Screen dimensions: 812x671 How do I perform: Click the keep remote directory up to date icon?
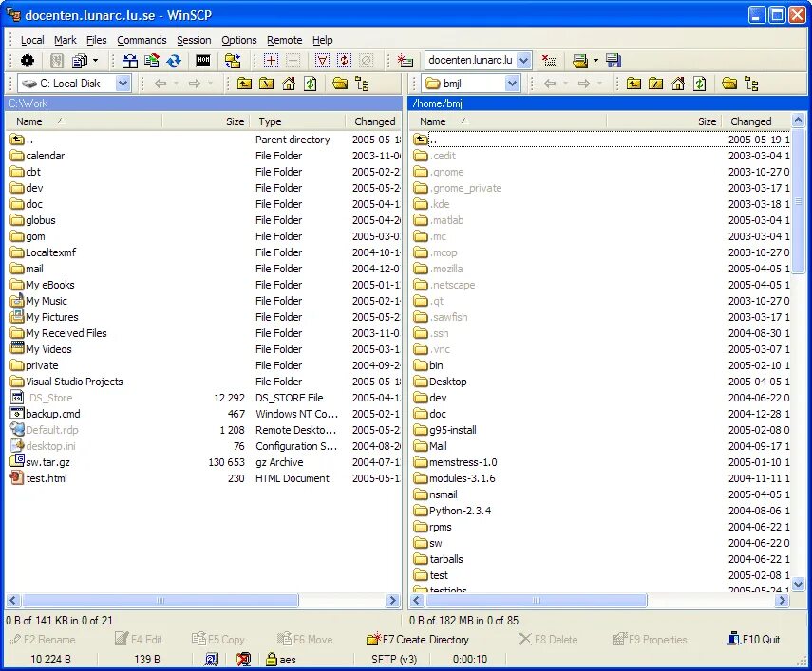point(152,61)
